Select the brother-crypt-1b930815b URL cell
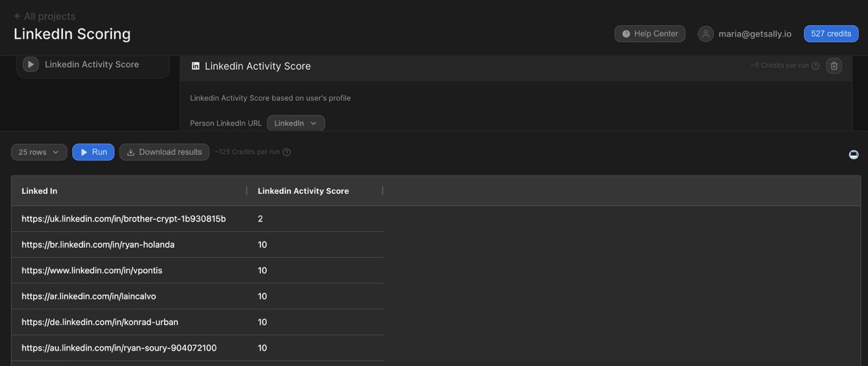The image size is (868, 366). coord(129,219)
